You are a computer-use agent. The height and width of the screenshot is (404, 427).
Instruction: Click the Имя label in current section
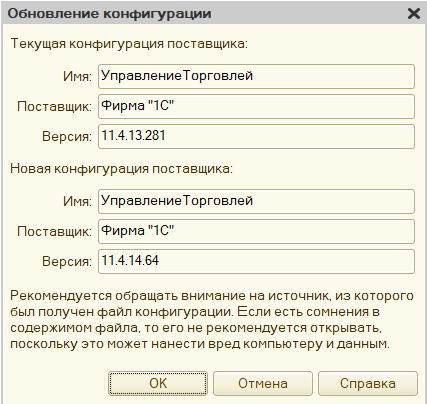(x=77, y=77)
